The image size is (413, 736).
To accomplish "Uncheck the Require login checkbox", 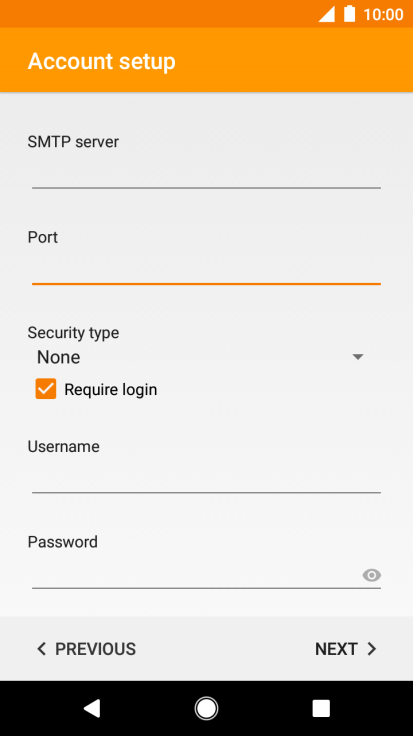I will (x=46, y=389).
